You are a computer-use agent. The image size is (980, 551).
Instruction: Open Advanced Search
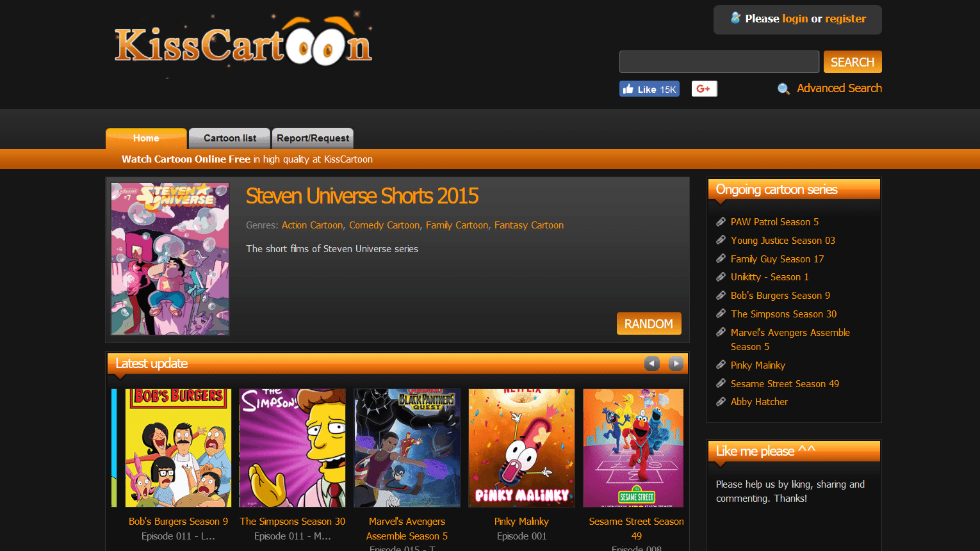[x=839, y=88]
